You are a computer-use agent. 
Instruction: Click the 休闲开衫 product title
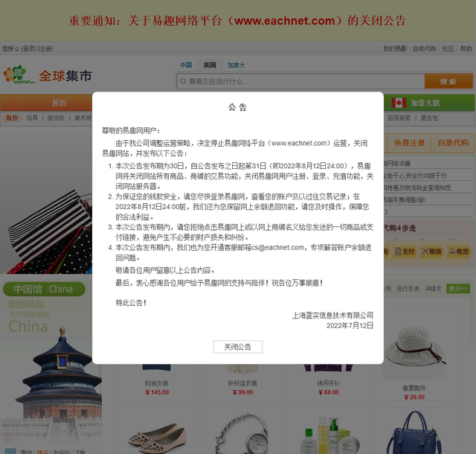coord(328,383)
